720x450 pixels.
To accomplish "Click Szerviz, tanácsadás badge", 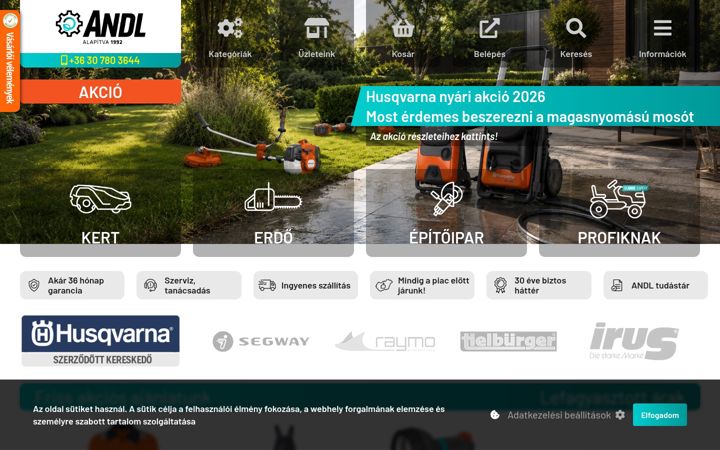I will click(x=189, y=285).
